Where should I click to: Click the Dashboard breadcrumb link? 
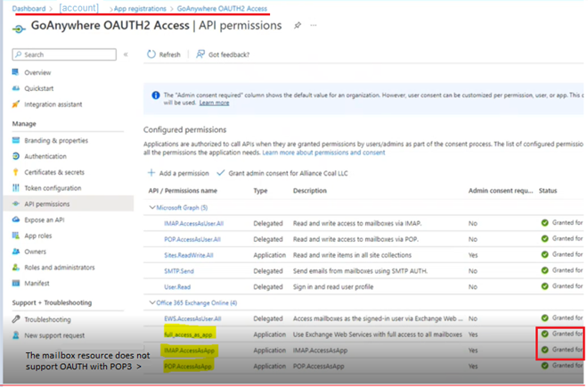point(29,8)
